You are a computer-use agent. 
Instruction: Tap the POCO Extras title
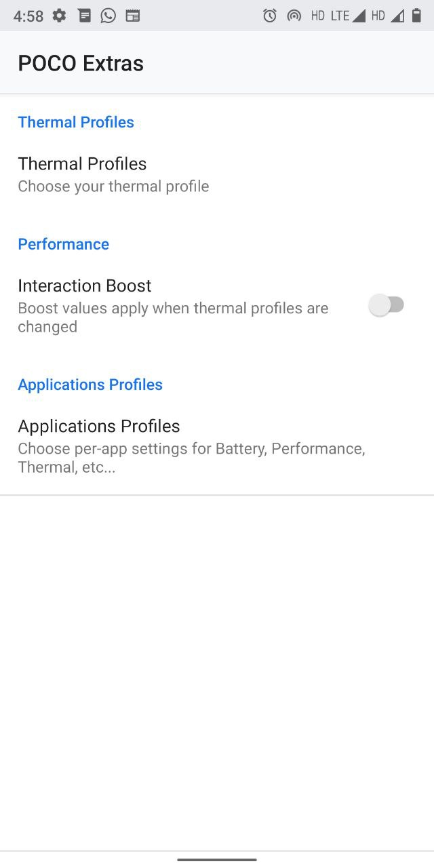[81, 63]
